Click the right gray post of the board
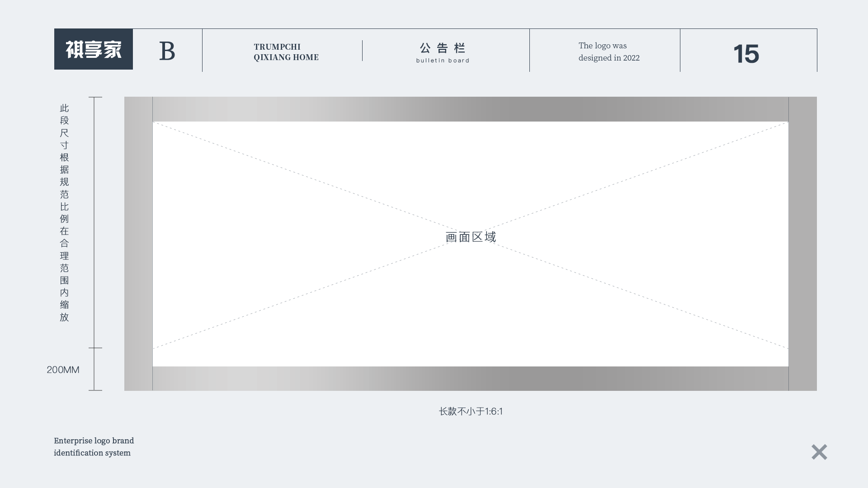This screenshot has width=868, height=488. click(x=802, y=244)
